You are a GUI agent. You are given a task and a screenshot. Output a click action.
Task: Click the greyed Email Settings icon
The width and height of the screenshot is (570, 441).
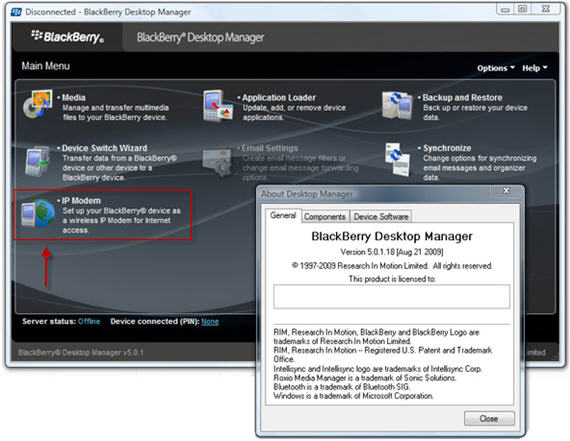click(x=217, y=162)
